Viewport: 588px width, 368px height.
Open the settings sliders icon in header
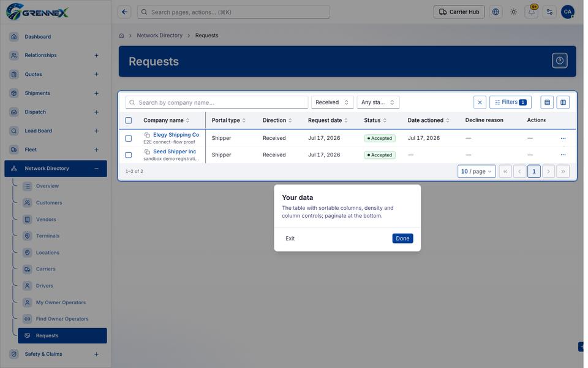click(549, 12)
